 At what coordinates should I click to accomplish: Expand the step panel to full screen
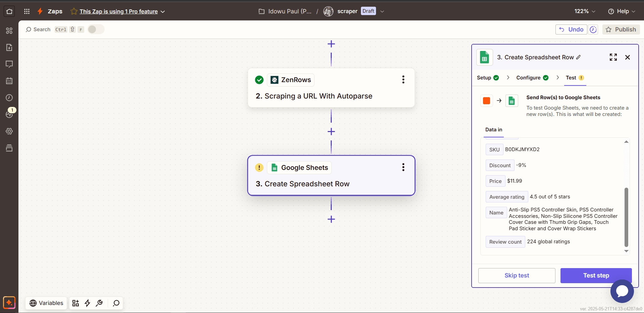pos(613,57)
